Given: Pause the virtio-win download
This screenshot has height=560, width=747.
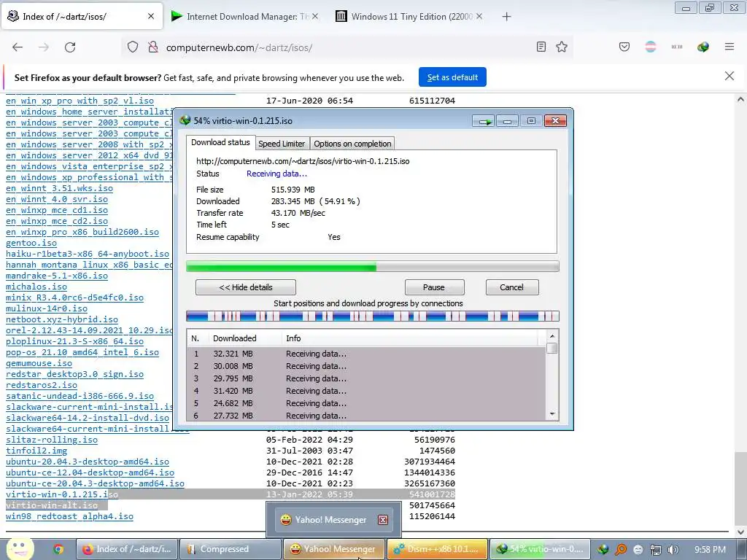Looking at the screenshot, I should (x=434, y=287).
